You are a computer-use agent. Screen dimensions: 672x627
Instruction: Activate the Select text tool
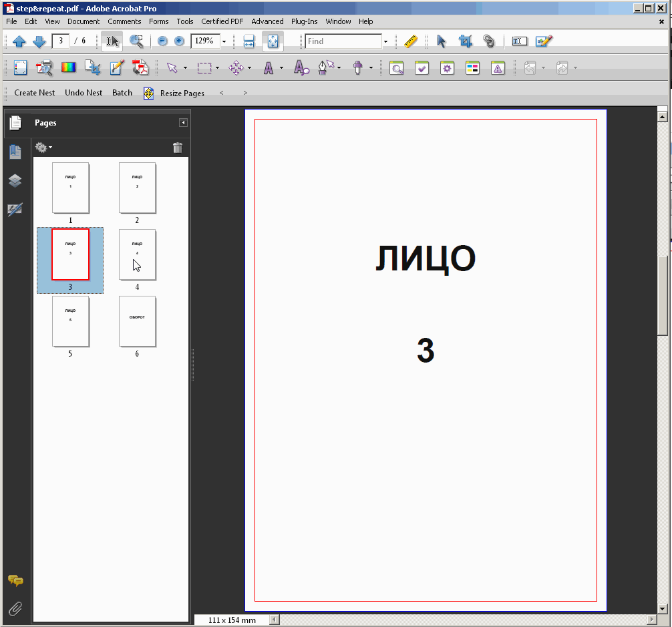tap(112, 41)
